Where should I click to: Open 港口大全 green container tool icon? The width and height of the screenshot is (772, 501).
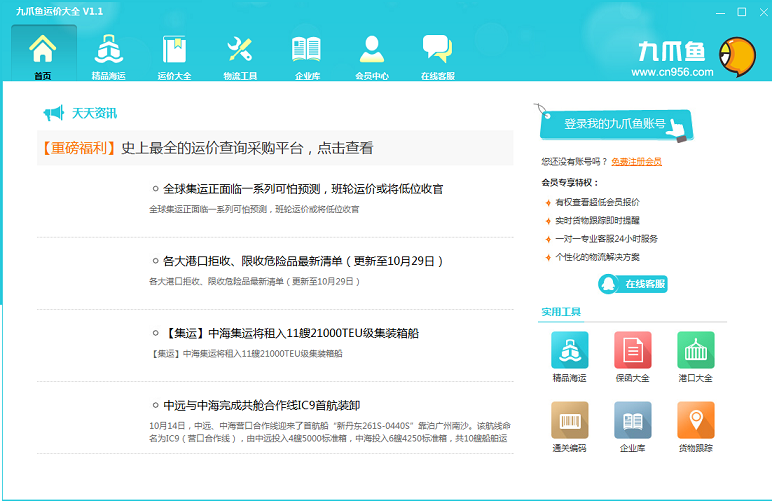696,350
